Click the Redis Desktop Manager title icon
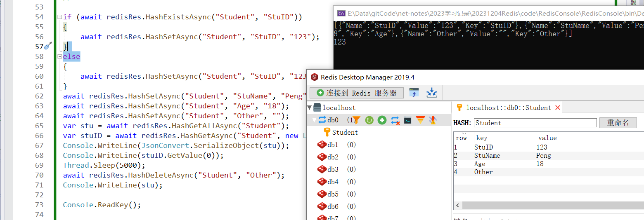 [x=315, y=77]
